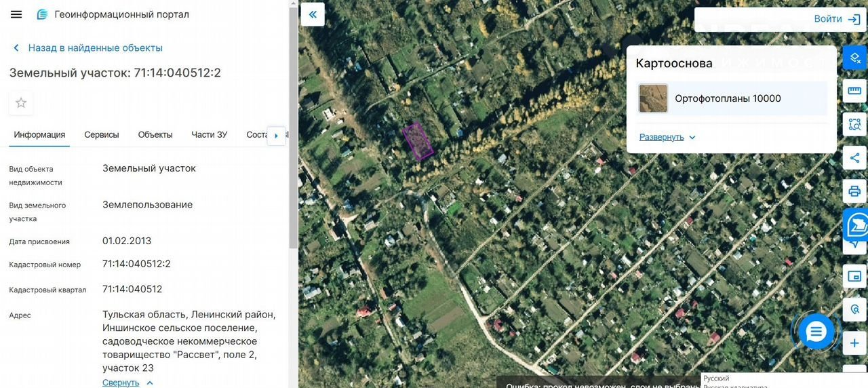The image size is (868, 388).
Task: Select the Ортофотопланы 10000 basemap thumbnail
Action: pos(653,98)
